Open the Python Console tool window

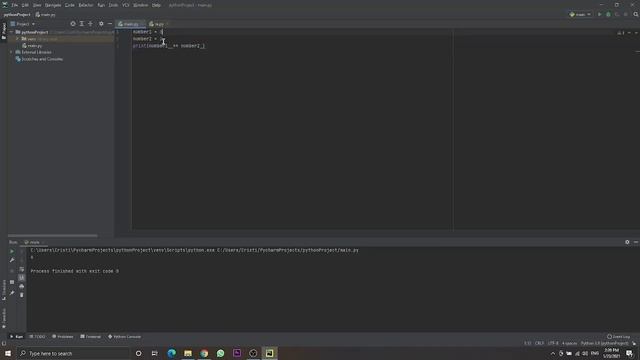(124, 337)
